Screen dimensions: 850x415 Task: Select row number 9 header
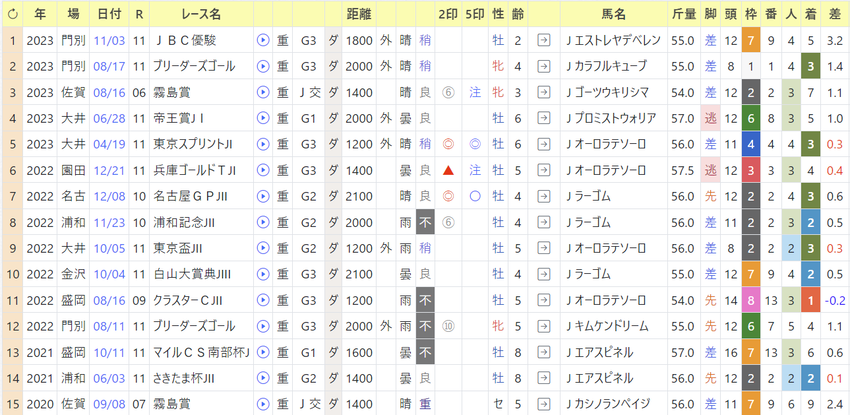12,248
